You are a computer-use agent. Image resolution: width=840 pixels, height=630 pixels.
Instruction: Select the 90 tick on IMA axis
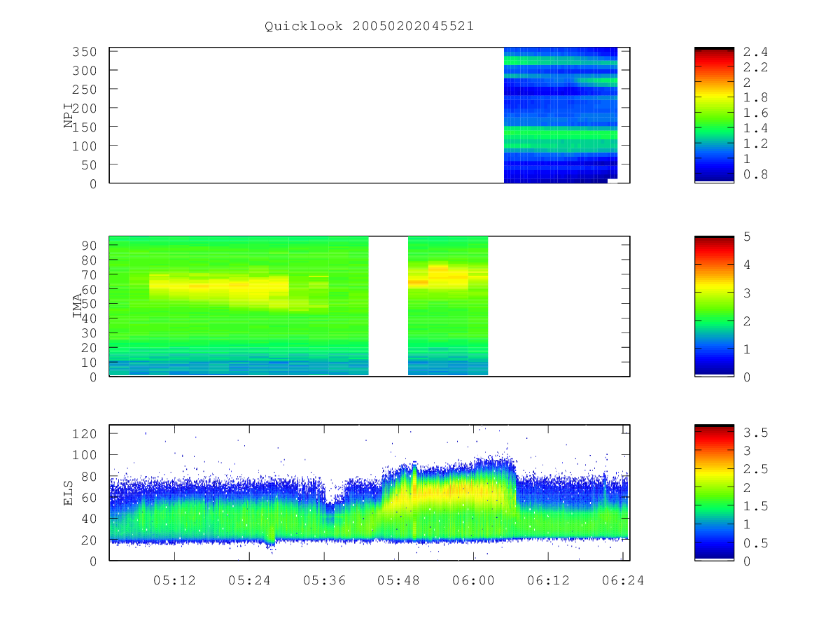(90, 245)
